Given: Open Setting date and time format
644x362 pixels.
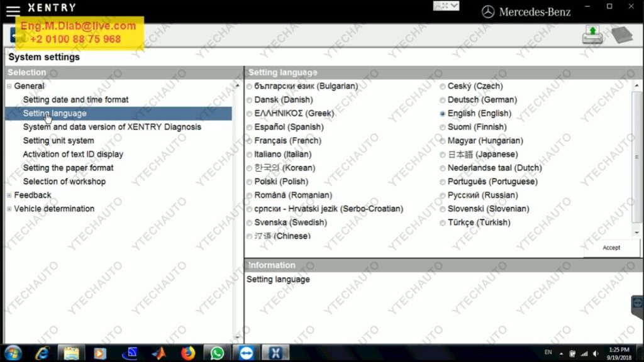Looking at the screenshot, I should point(75,100).
